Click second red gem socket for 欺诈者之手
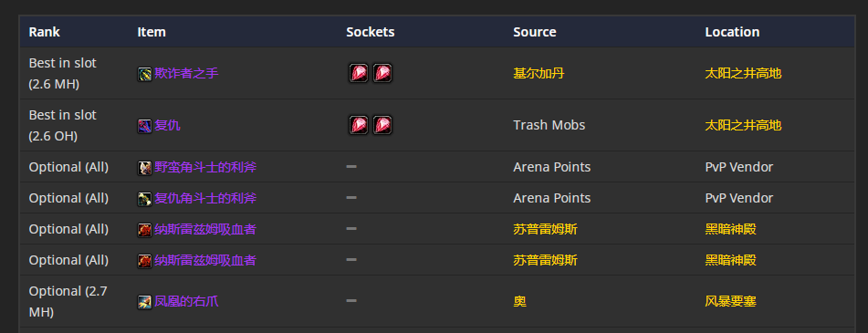This screenshot has width=868, height=333. (x=382, y=73)
